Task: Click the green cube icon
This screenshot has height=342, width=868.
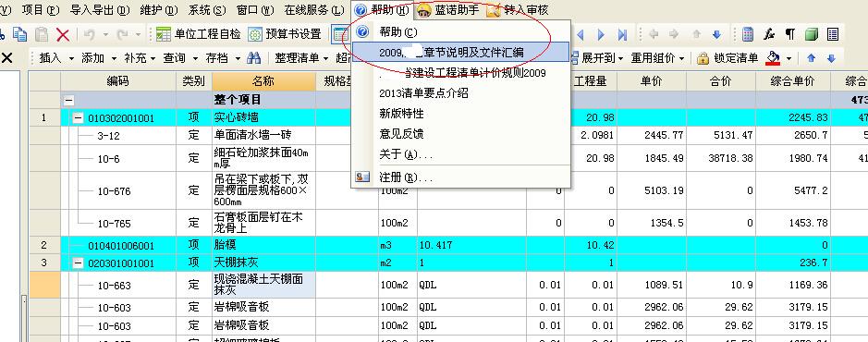Action: point(811,34)
